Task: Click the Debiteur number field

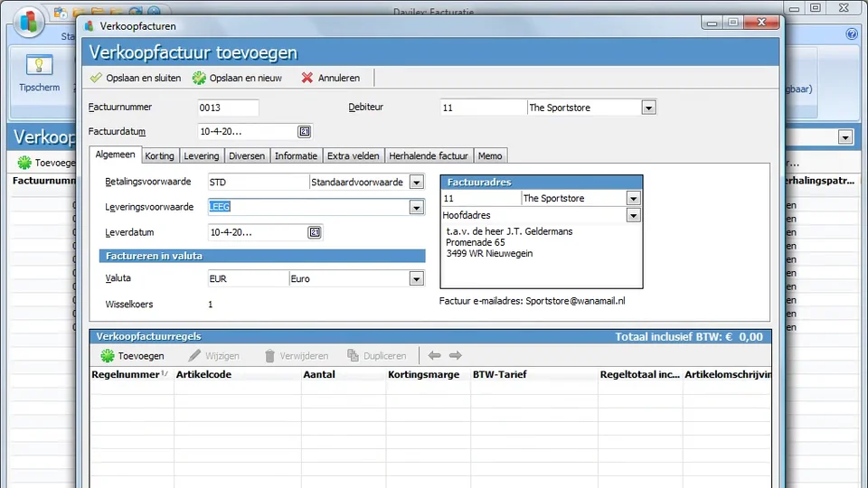Action: click(x=483, y=108)
